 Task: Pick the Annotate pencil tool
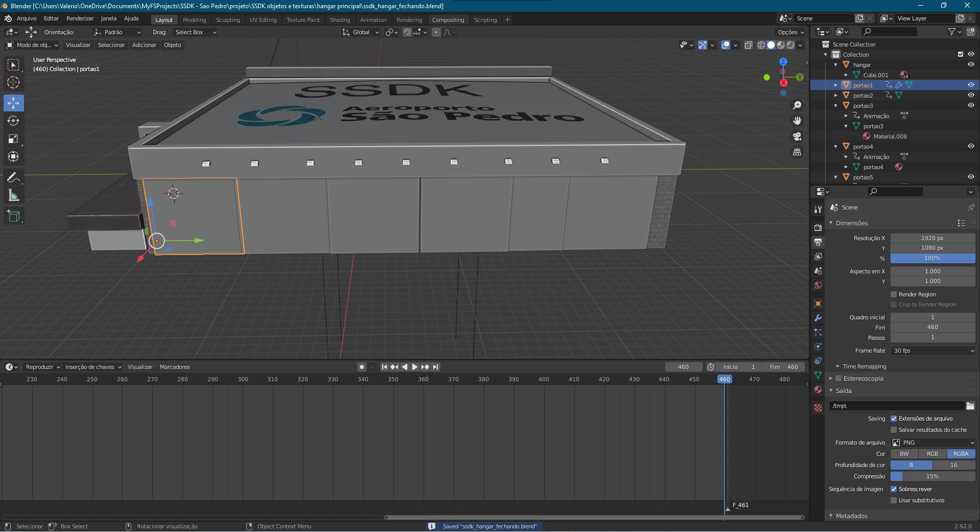13,177
